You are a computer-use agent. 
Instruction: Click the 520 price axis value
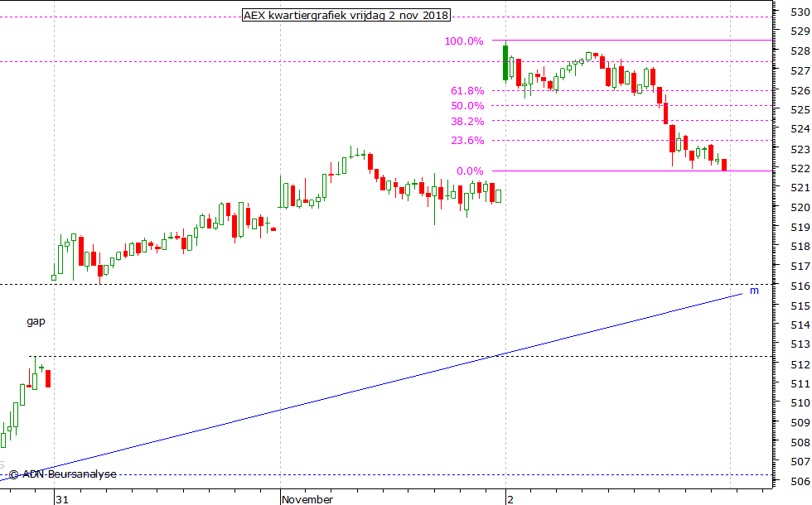(x=800, y=208)
